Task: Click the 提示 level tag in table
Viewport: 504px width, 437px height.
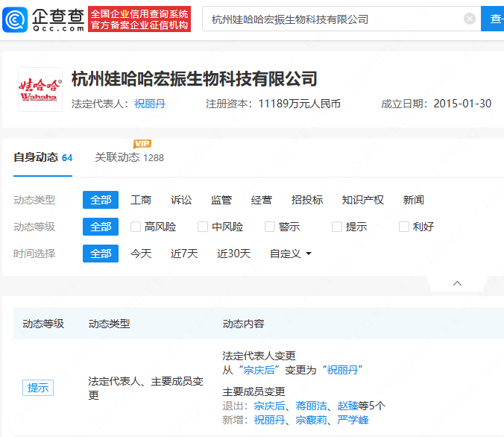Action: click(38, 388)
